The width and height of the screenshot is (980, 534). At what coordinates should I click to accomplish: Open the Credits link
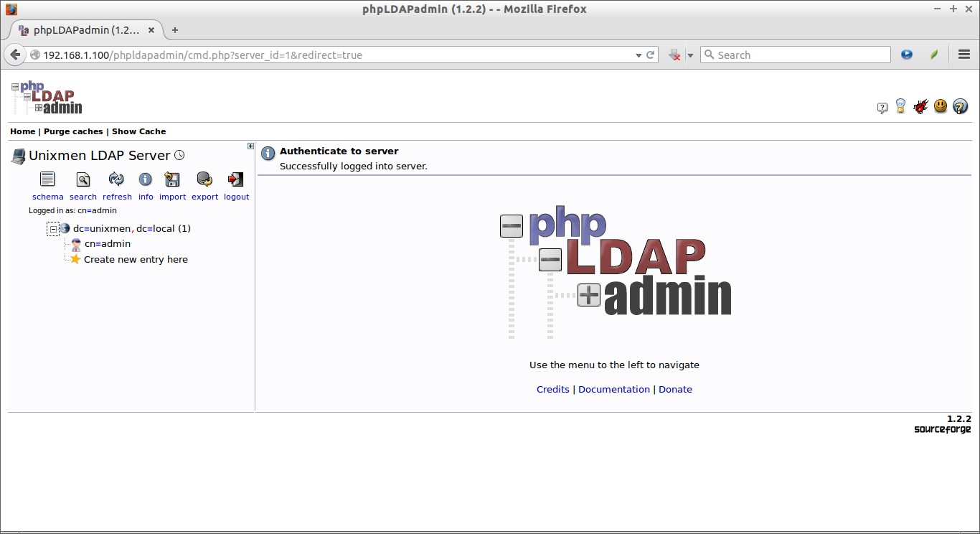[x=552, y=389]
